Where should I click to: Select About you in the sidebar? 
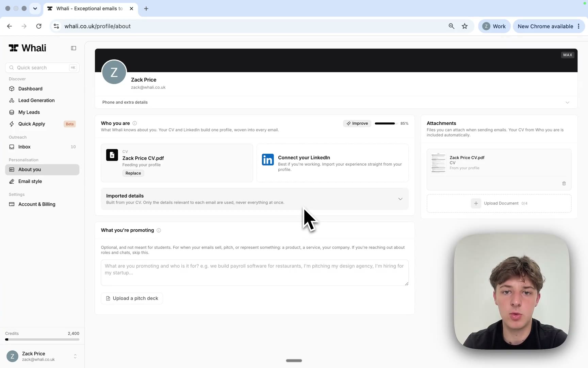pyautogui.click(x=42, y=170)
